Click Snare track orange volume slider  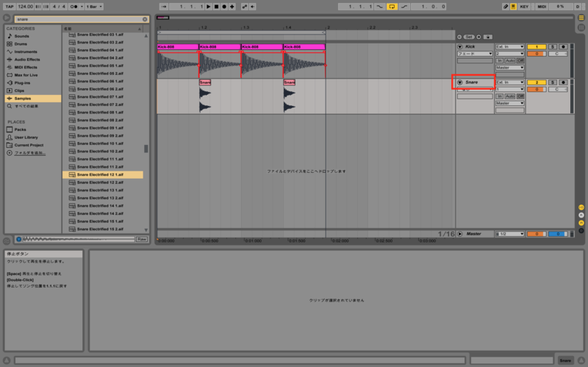click(537, 89)
